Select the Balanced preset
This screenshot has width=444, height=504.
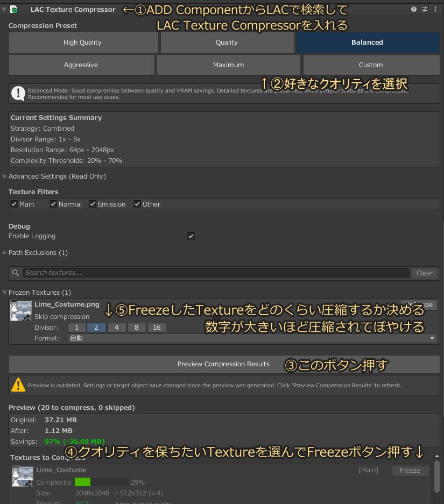click(x=368, y=42)
